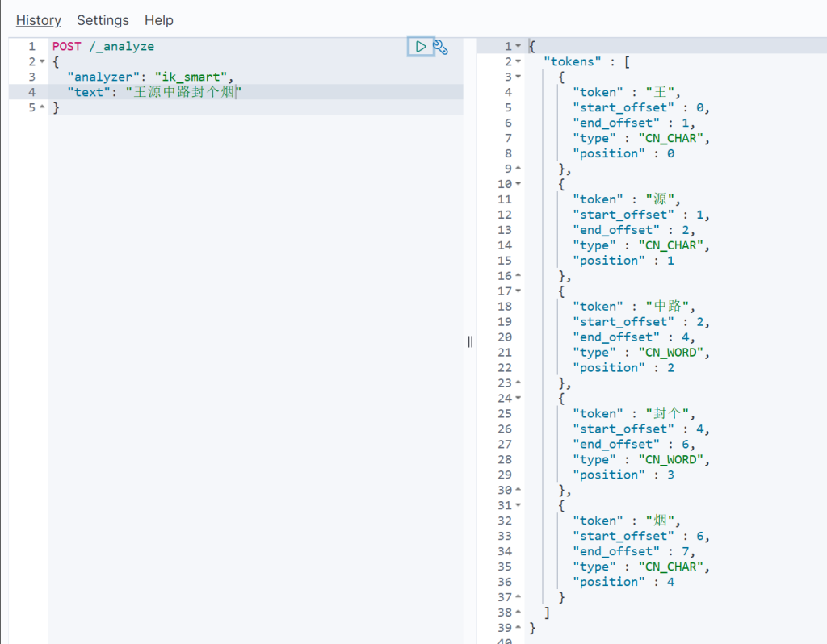Collapse request body fold arrow on line 2
This screenshot has width=827, height=644.
pos(41,62)
